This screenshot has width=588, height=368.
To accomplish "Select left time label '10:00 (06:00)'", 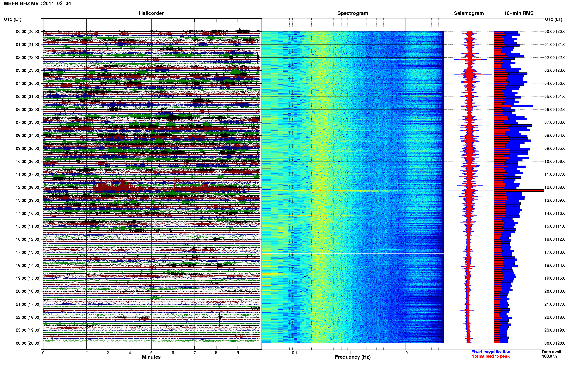I will [x=28, y=162].
